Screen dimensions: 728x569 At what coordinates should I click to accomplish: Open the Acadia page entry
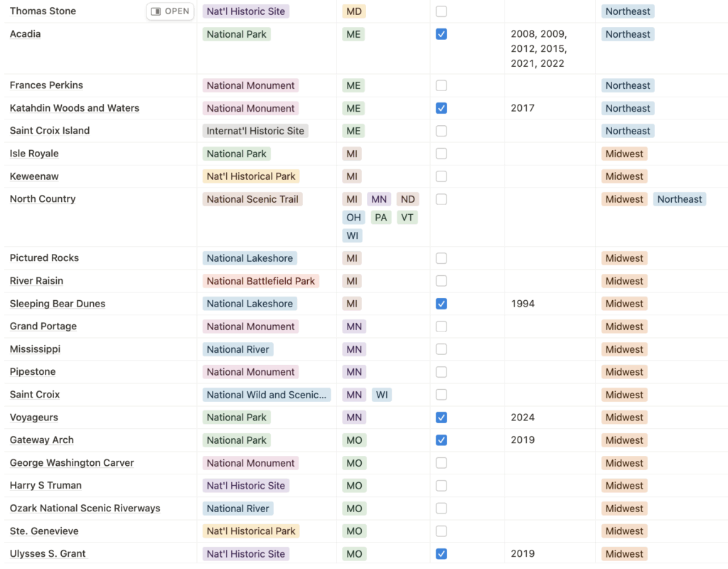(25, 33)
